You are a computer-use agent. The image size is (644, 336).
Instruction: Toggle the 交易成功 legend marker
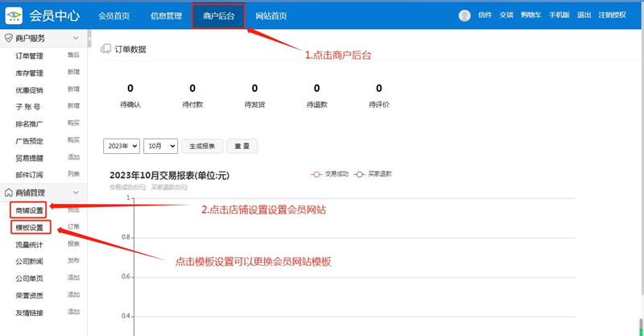pyautogui.click(x=316, y=174)
